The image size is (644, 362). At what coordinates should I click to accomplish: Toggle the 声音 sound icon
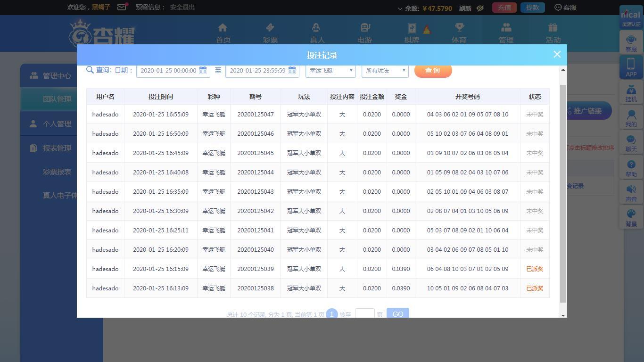pos(631,193)
